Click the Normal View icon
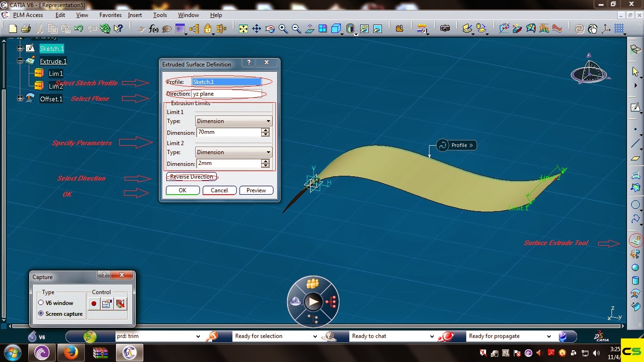This screenshot has height=362, width=644. click(x=310, y=29)
